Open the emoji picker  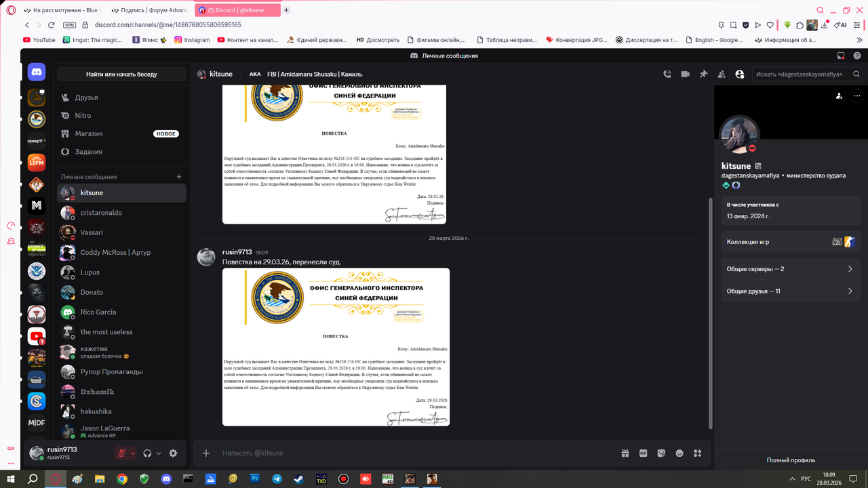tap(679, 453)
